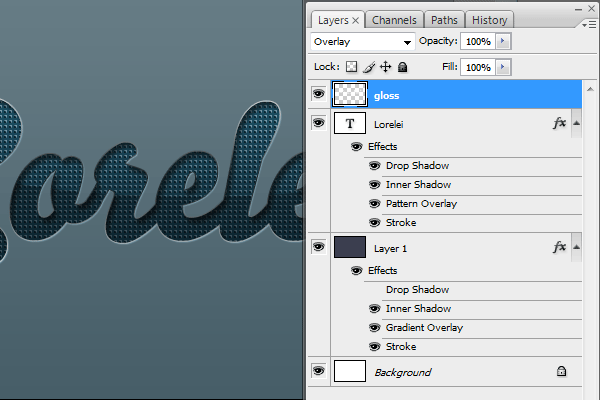
Task: Select the gloss layer thumbnail
Action: click(350, 94)
